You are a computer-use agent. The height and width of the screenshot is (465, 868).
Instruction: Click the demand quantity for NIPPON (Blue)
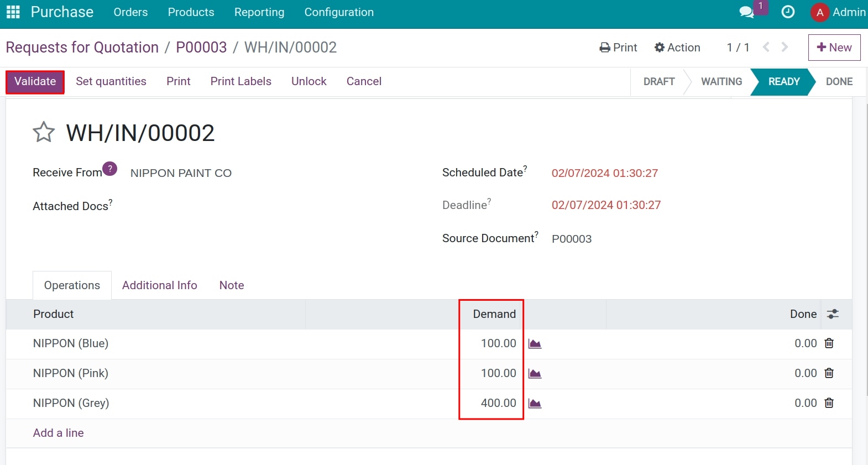(x=499, y=343)
